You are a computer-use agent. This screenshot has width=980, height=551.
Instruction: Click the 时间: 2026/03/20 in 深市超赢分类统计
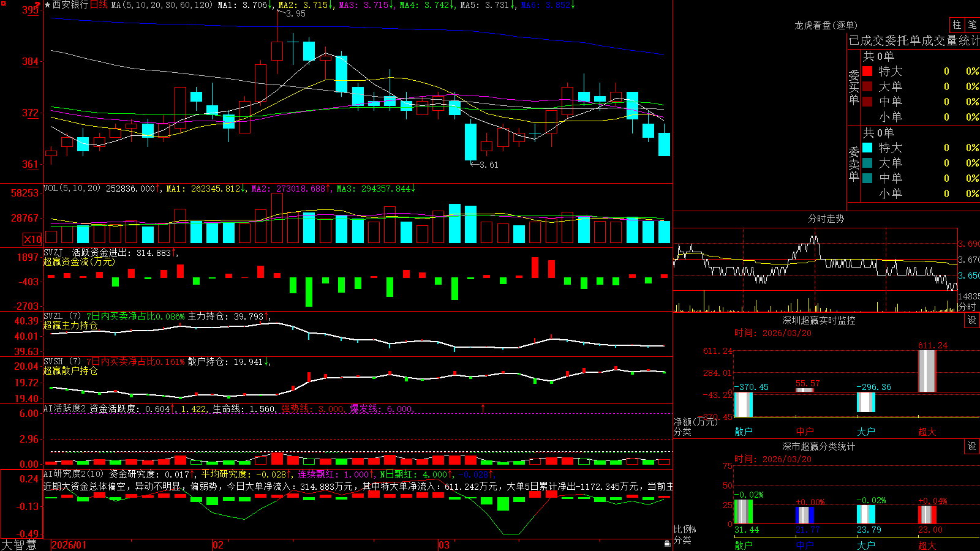pyautogui.click(x=773, y=459)
